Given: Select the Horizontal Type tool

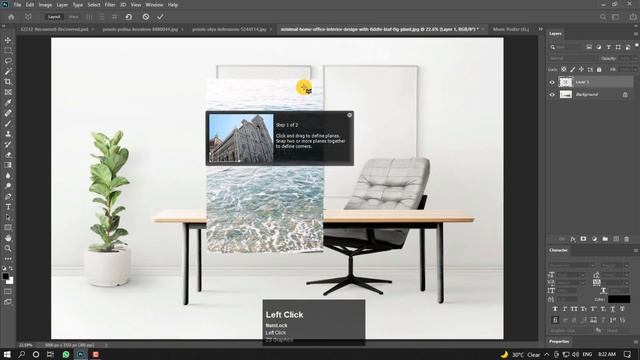Looking at the screenshot, I should click(8, 207).
